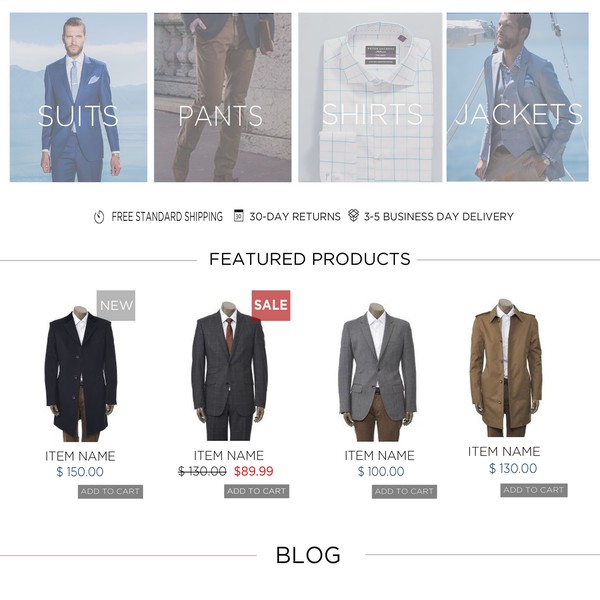Viewport: 600px width, 600px height.
Task: Add the $100.00 grey blazer to cart
Action: (x=404, y=492)
